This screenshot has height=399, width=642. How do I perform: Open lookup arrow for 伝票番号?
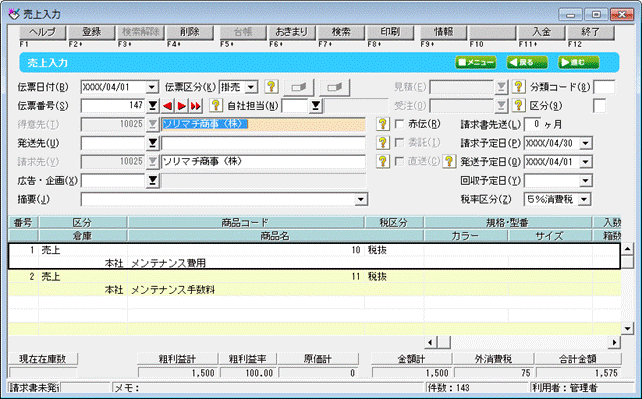(x=153, y=106)
